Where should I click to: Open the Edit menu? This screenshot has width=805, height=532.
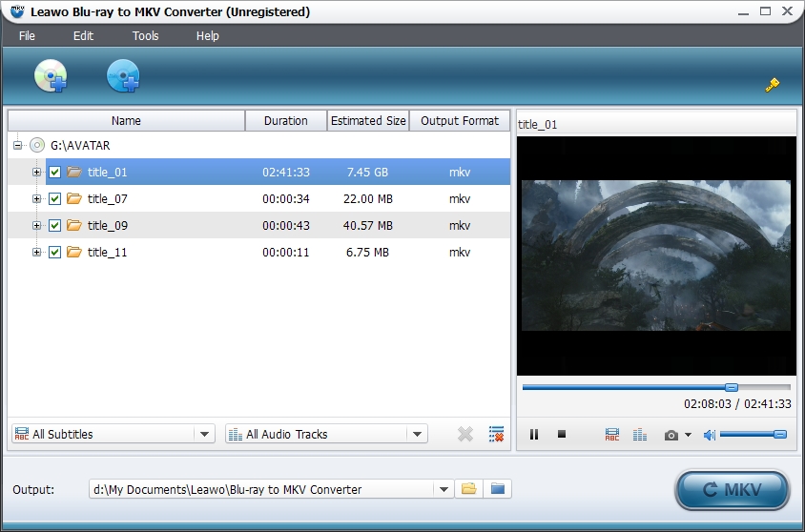(83, 36)
